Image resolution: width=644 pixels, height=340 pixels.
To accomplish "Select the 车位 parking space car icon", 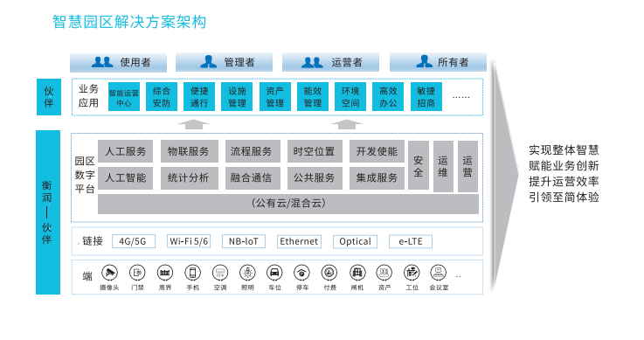I will pyautogui.click(x=274, y=273).
